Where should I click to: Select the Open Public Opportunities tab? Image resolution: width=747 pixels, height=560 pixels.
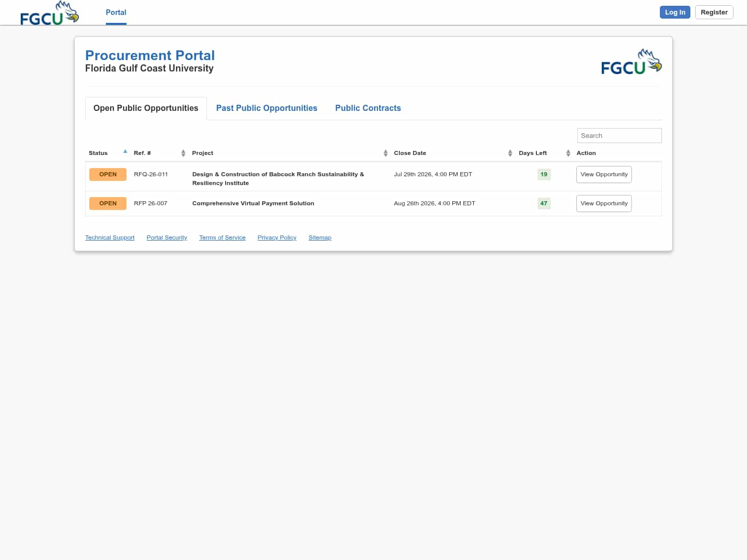click(146, 108)
